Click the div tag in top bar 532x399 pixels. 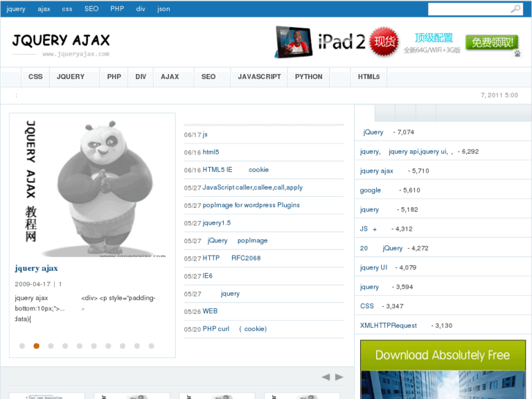(x=141, y=9)
